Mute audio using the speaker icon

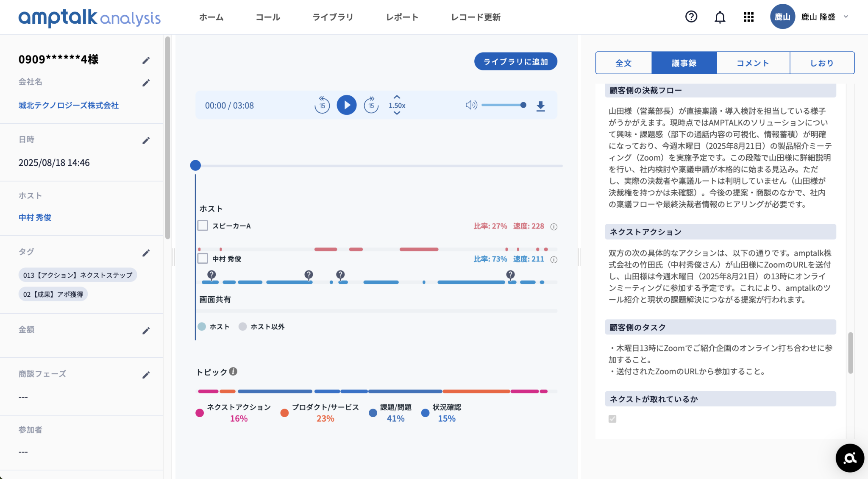[x=470, y=105]
